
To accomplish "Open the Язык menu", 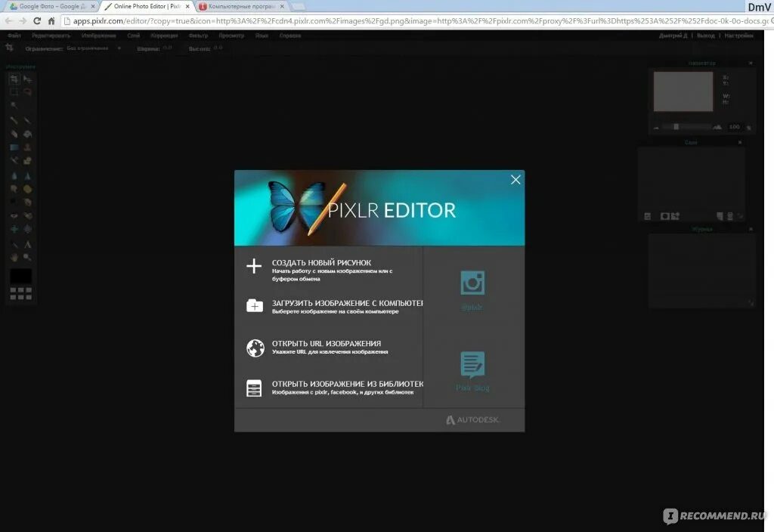I will [x=262, y=36].
